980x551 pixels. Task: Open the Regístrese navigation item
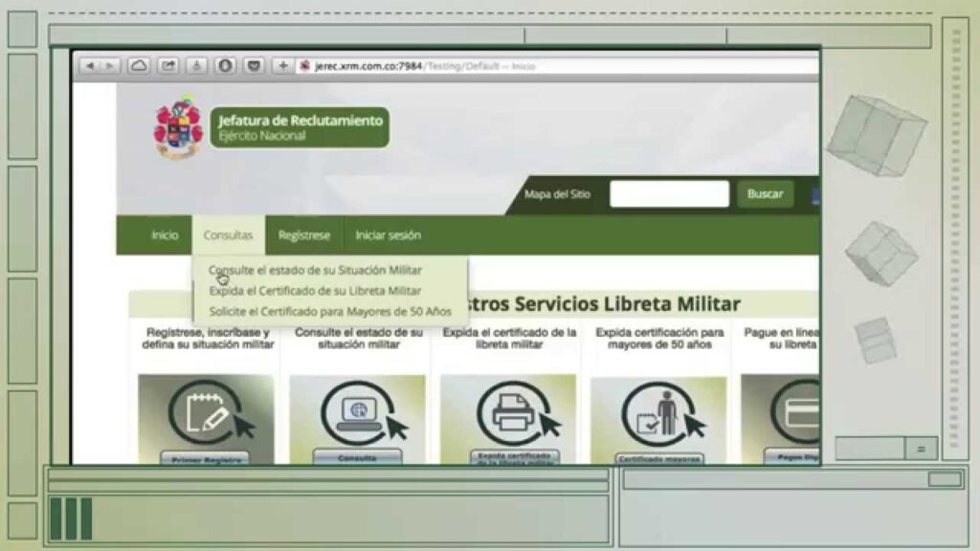click(304, 235)
